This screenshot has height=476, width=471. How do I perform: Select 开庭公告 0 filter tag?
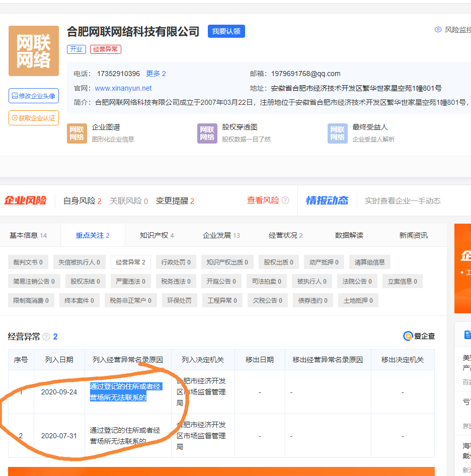point(221,282)
